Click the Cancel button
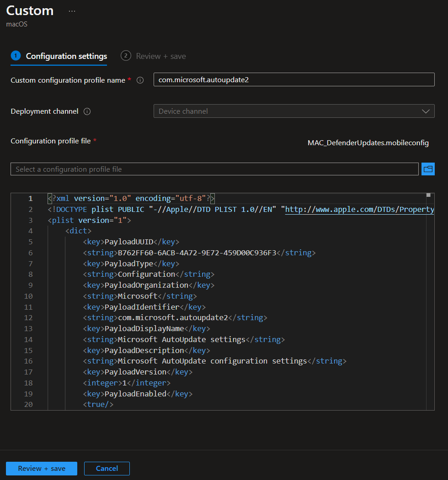The width and height of the screenshot is (448, 480). (107, 469)
